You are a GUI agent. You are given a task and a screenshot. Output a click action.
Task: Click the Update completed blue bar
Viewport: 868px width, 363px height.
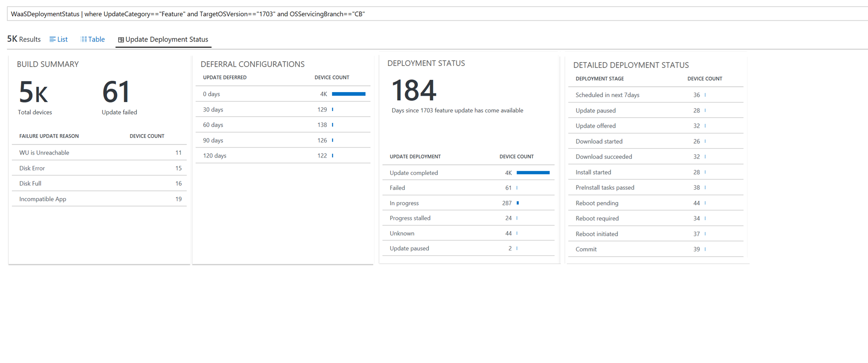[x=533, y=173]
